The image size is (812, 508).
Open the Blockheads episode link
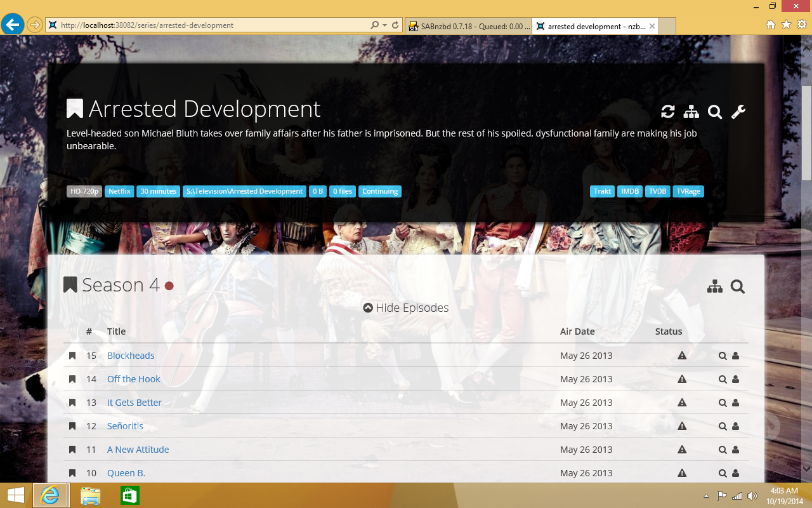[131, 356]
